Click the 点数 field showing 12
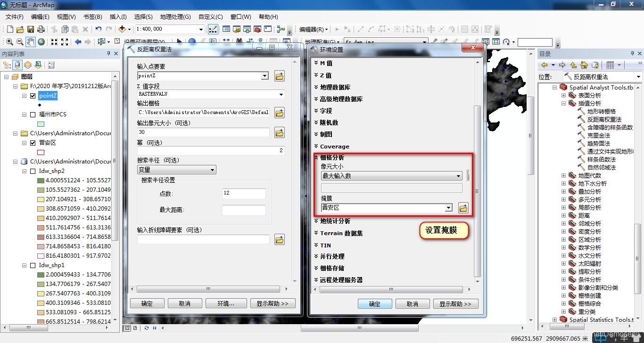Image resolution: width=644 pixels, height=343 pixels. click(x=244, y=194)
